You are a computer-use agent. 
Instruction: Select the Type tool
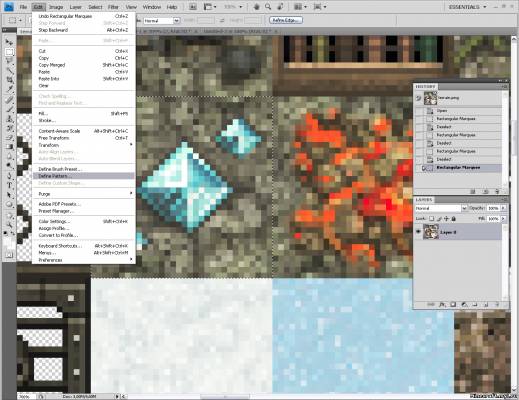pos(9,185)
